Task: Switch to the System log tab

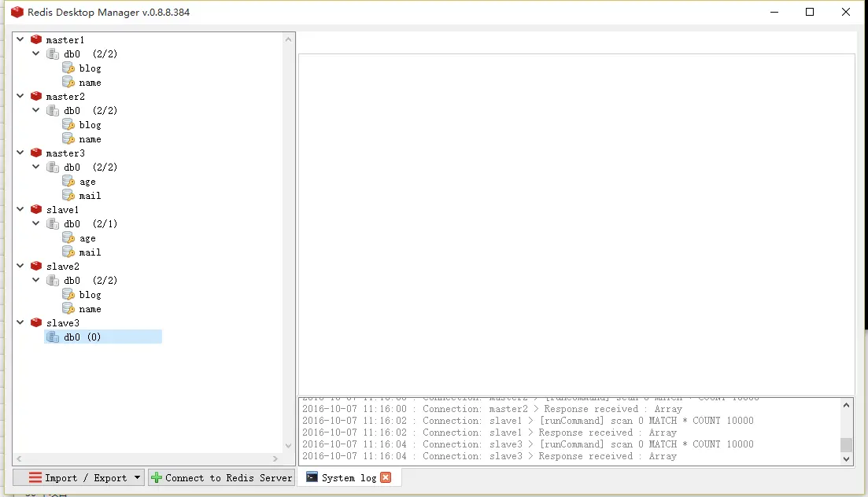Action: pyautogui.click(x=349, y=477)
